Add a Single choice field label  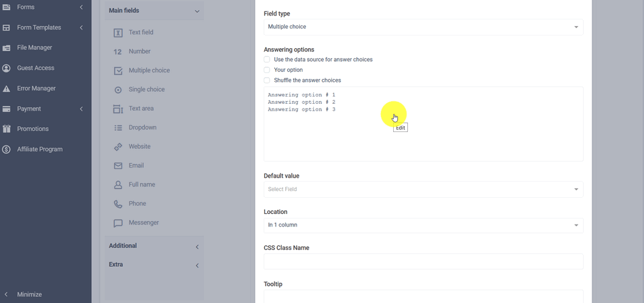(147, 90)
